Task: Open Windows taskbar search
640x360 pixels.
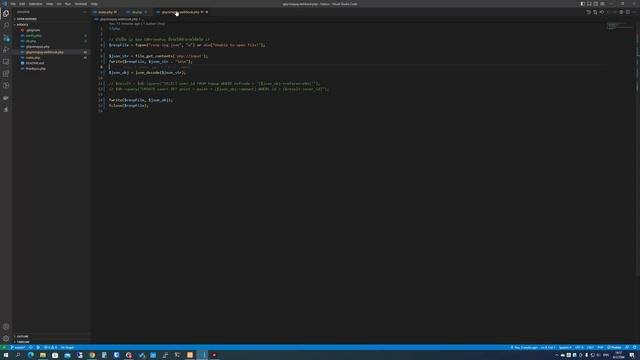Action: click(18, 355)
